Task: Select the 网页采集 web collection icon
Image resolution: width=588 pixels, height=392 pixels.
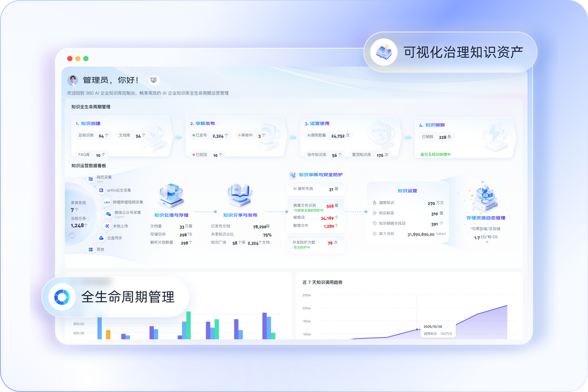Action: pos(90,179)
